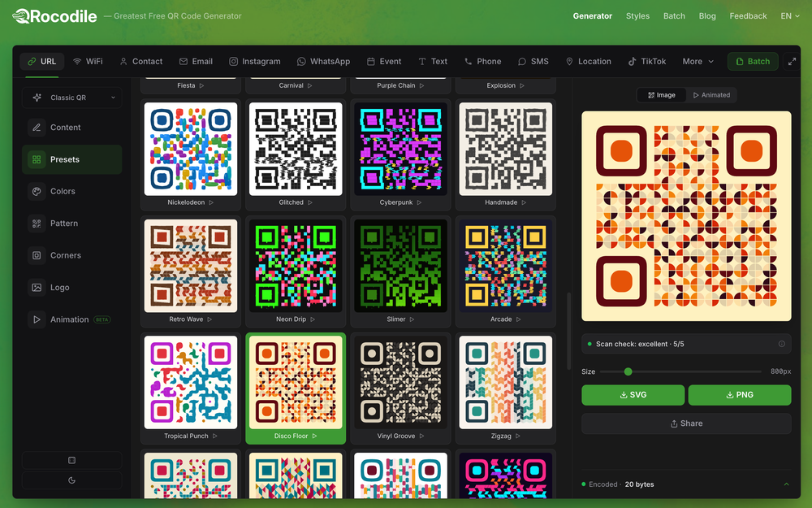The image size is (812, 508).
Task: Switch preview to Image mode
Action: pyautogui.click(x=661, y=95)
